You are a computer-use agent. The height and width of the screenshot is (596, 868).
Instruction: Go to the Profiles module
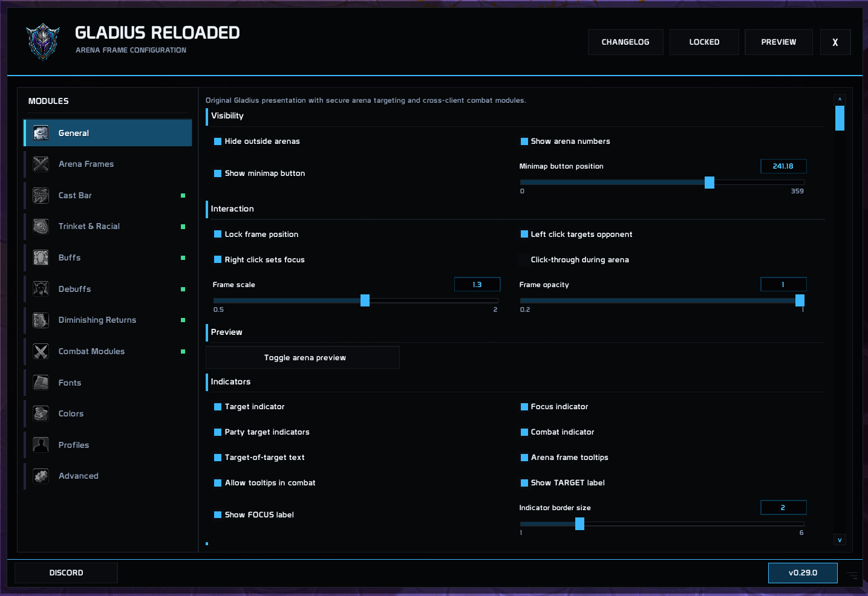point(108,445)
